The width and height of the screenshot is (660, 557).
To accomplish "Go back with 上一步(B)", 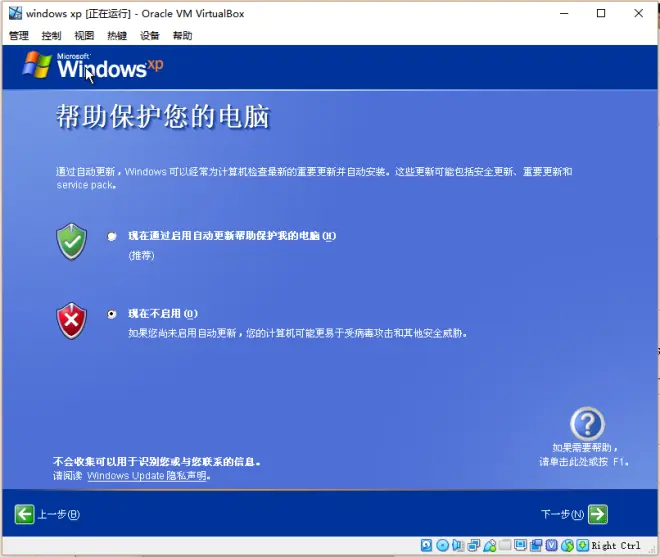I will tap(59, 514).
